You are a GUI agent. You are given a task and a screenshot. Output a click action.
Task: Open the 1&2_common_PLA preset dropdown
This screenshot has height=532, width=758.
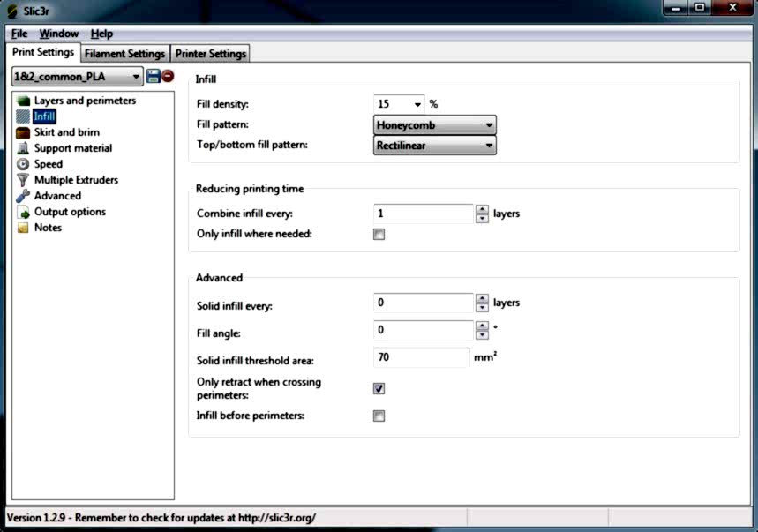tap(77, 77)
